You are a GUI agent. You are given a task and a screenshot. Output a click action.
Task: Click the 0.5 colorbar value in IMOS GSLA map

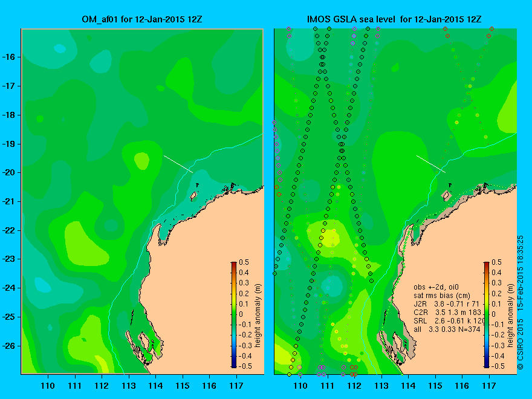pyautogui.click(x=496, y=262)
